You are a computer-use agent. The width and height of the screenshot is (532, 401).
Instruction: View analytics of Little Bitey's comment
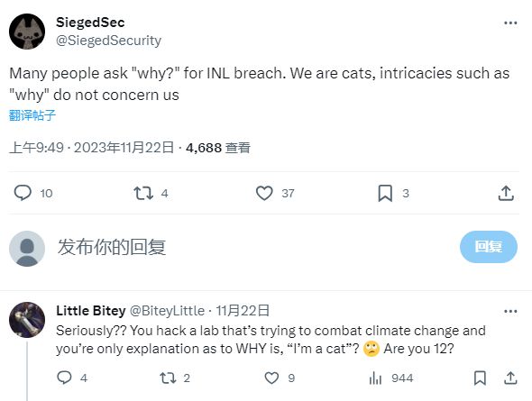pos(375,378)
